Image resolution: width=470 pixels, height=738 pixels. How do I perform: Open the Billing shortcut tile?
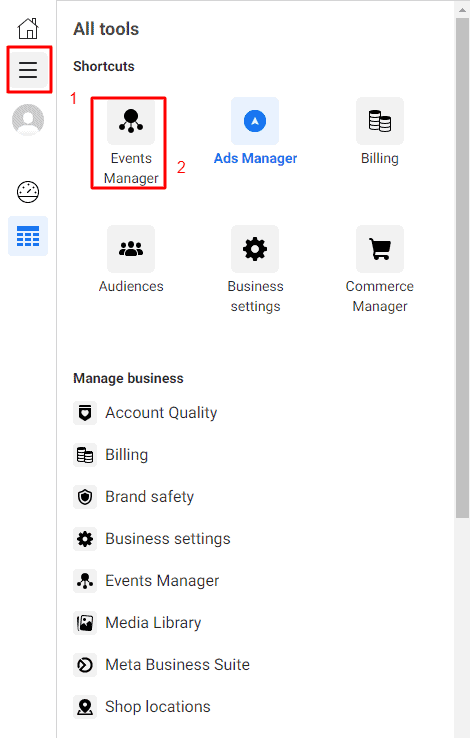(380, 132)
